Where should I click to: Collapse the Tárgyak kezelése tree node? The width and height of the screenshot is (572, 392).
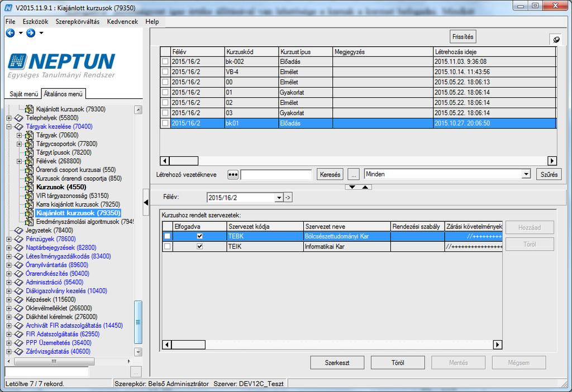click(x=9, y=127)
